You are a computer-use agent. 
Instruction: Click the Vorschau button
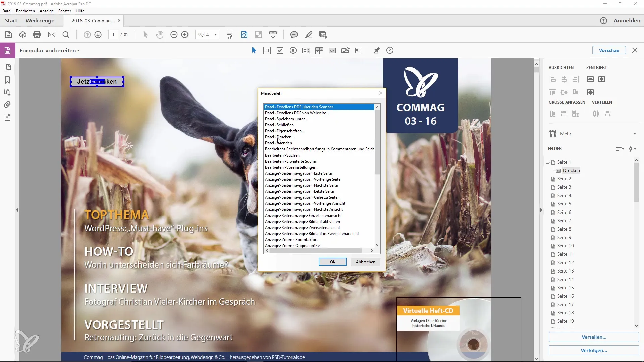tap(609, 51)
